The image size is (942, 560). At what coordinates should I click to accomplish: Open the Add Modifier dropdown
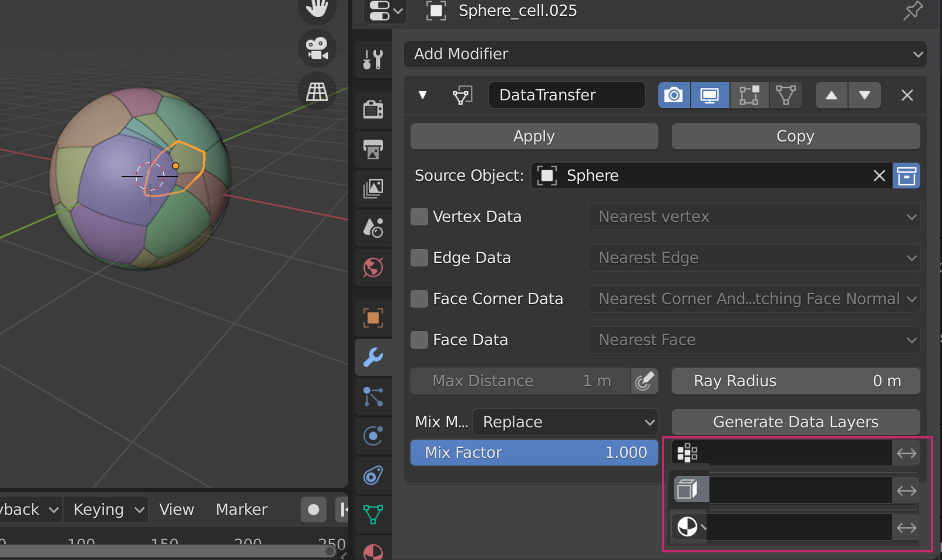click(665, 54)
